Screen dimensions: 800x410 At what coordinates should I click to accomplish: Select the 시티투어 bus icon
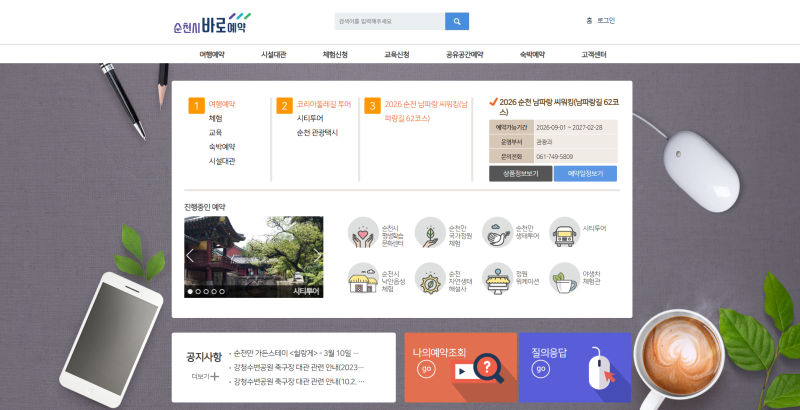[x=564, y=233]
